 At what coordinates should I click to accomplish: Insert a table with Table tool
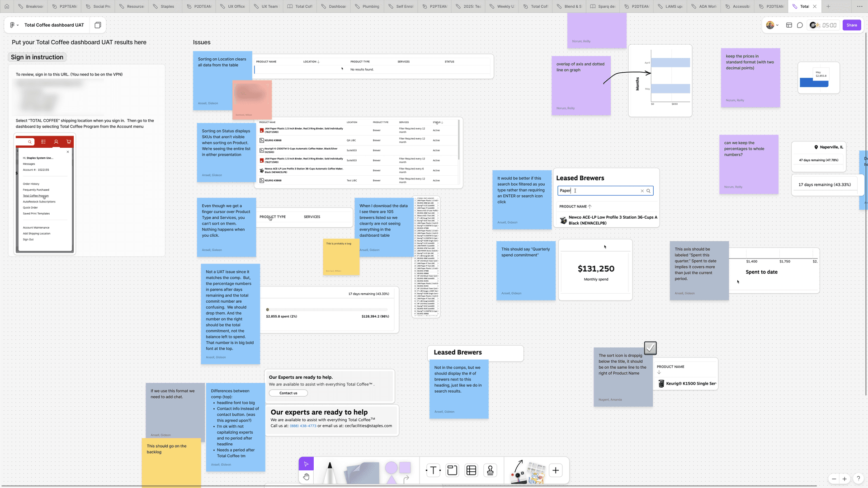471,470
